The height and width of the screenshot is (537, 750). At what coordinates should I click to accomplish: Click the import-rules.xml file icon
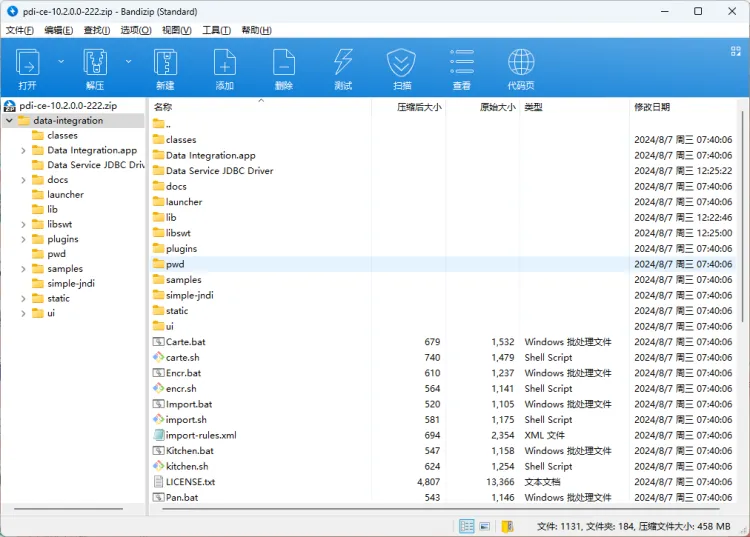click(158, 435)
